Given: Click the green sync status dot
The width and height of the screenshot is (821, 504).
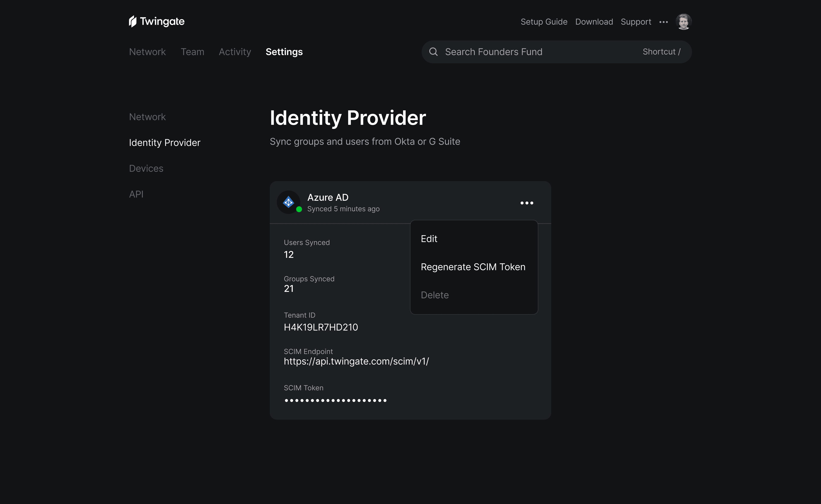Looking at the screenshot, I should coord(299,209).
